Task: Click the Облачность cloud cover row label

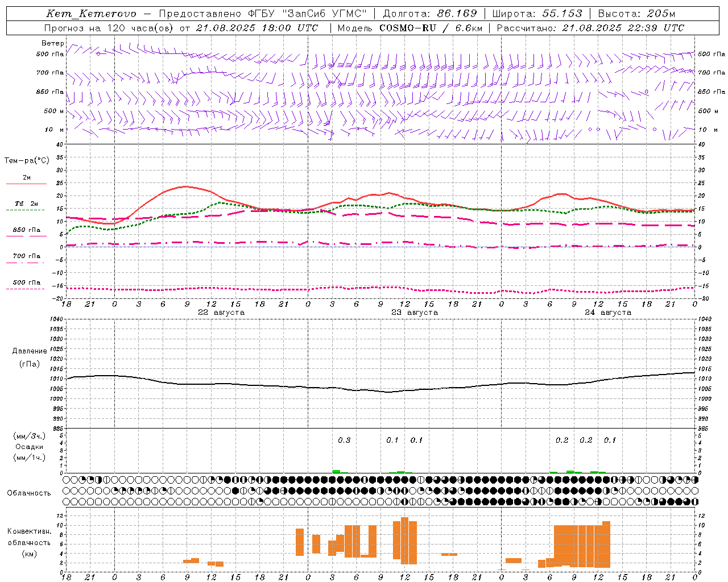Action: [29, 493]
